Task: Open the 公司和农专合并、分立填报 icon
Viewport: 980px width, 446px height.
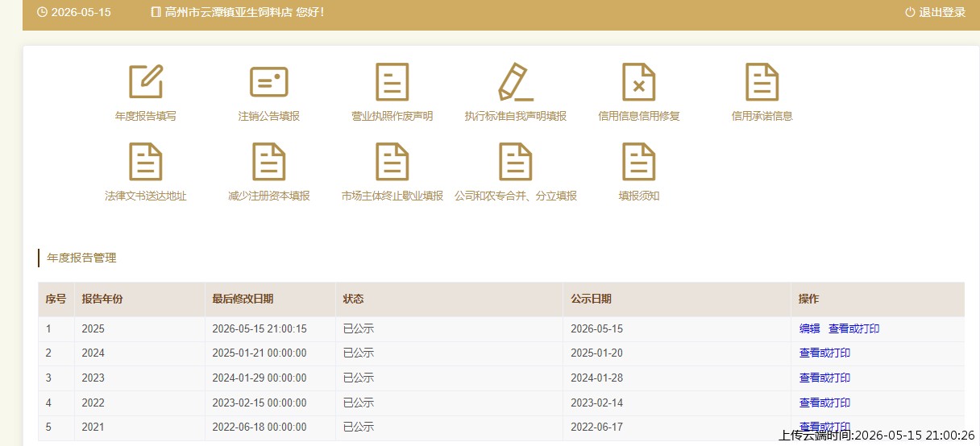Action: tap(516, 161)
